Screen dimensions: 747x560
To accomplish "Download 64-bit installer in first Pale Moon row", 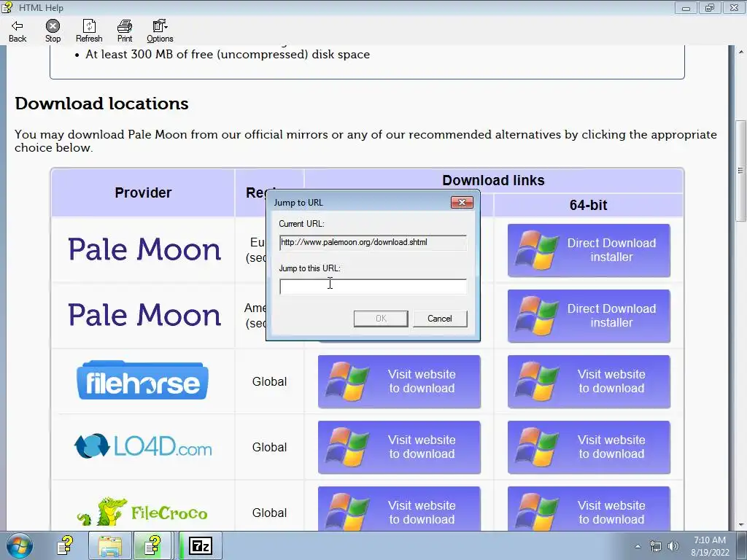I will [x=589, y=250].
